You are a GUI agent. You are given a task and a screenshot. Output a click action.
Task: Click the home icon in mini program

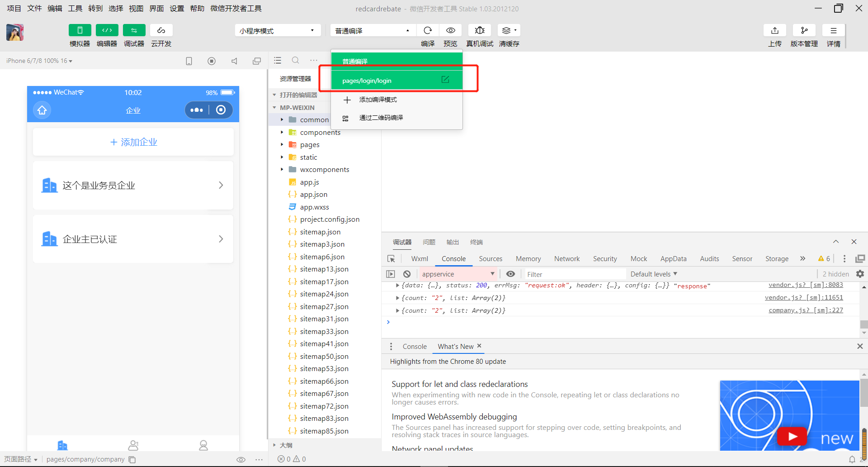click(x=42, y=110)
